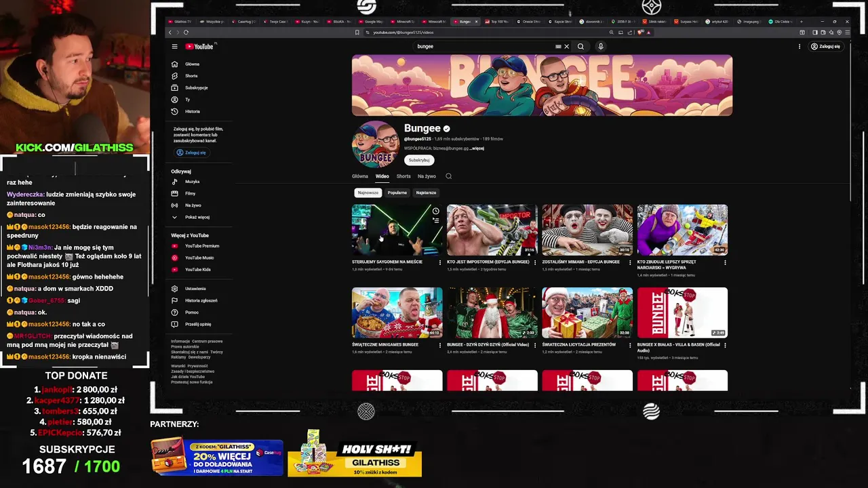Open Na żywo under Odkrywaj
Screen dimensions: 868x488
coord(193,205)
